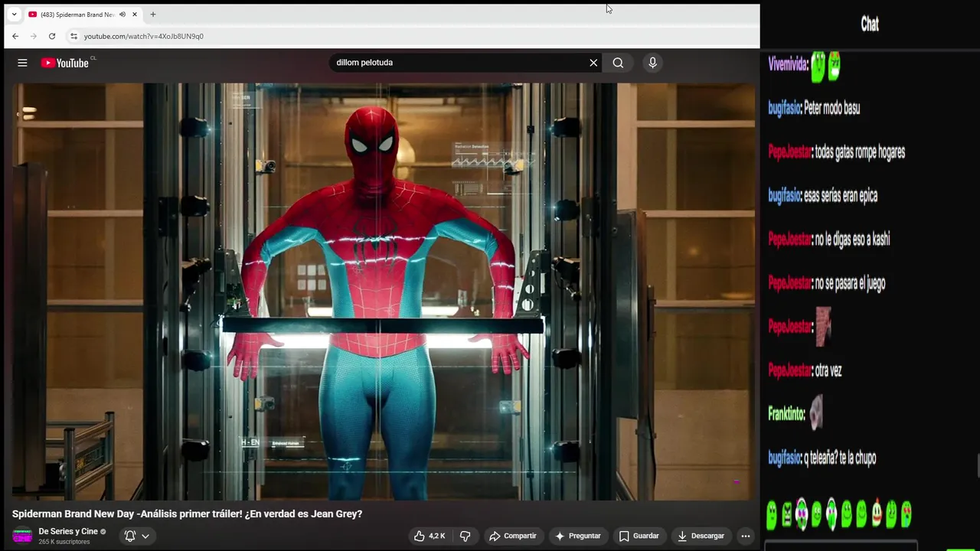Save the video with Guardar

[x=639, y=536]
